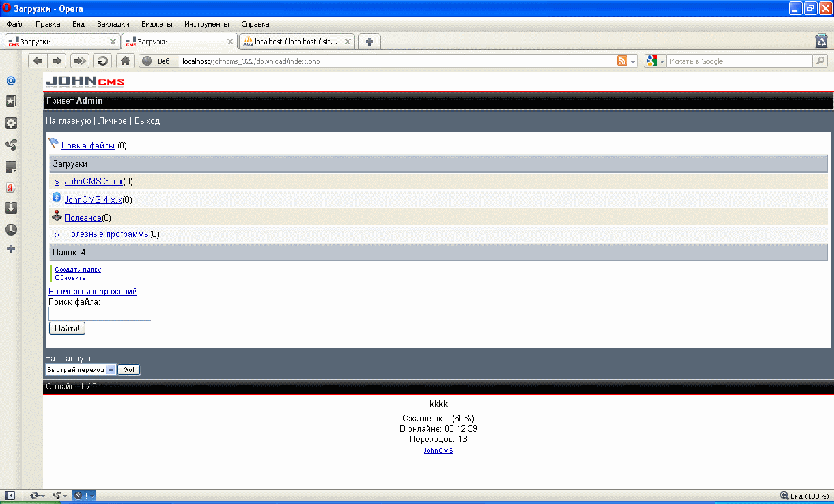Open the address bar history dropdown arrow

(x=633, y=62)
